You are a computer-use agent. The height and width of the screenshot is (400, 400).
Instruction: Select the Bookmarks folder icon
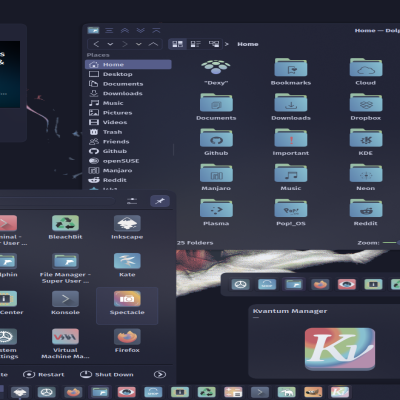[291, 67]
